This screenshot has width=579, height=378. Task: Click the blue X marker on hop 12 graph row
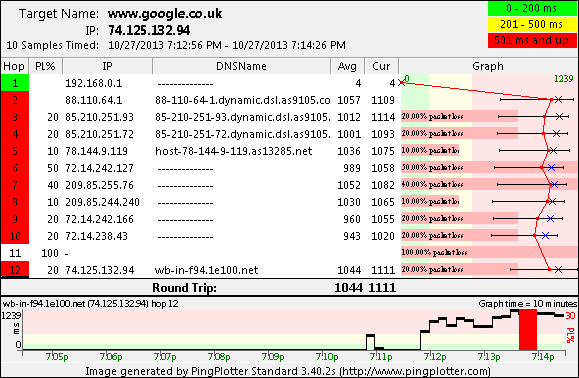click(x=558, y=270)
